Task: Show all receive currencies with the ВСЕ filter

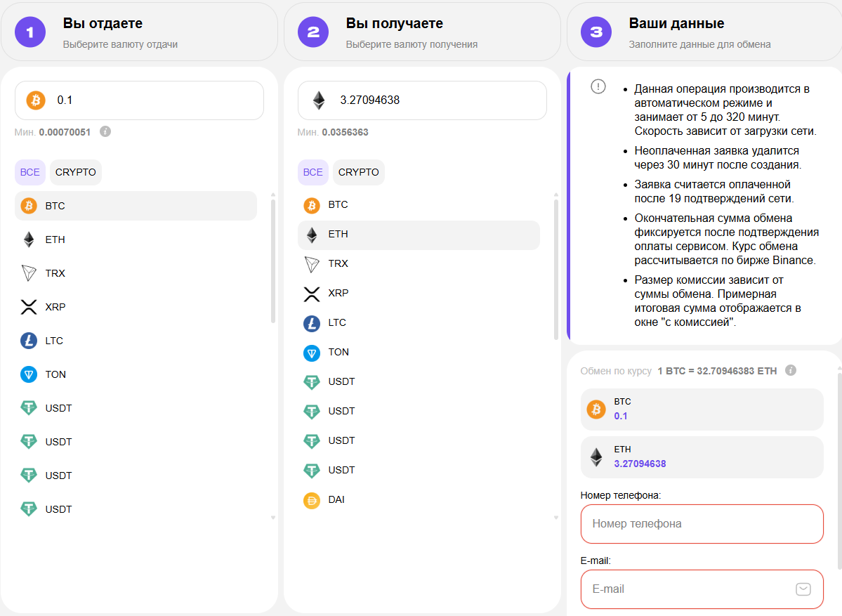Action: [313, 172]
